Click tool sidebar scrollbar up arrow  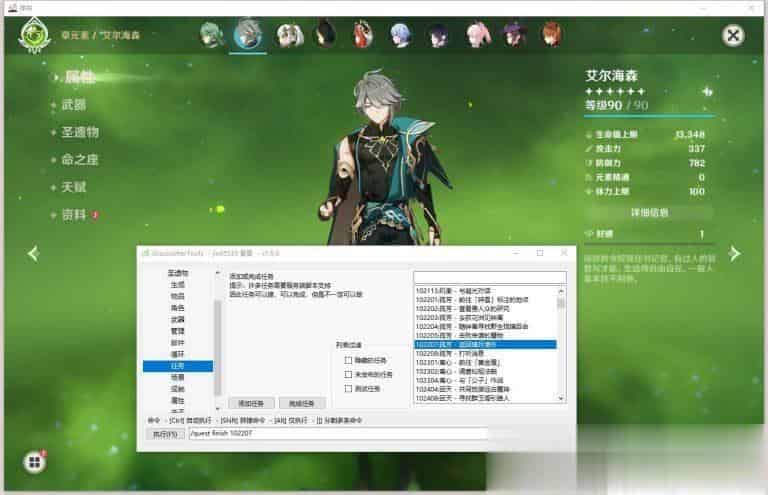coord(217,273)
